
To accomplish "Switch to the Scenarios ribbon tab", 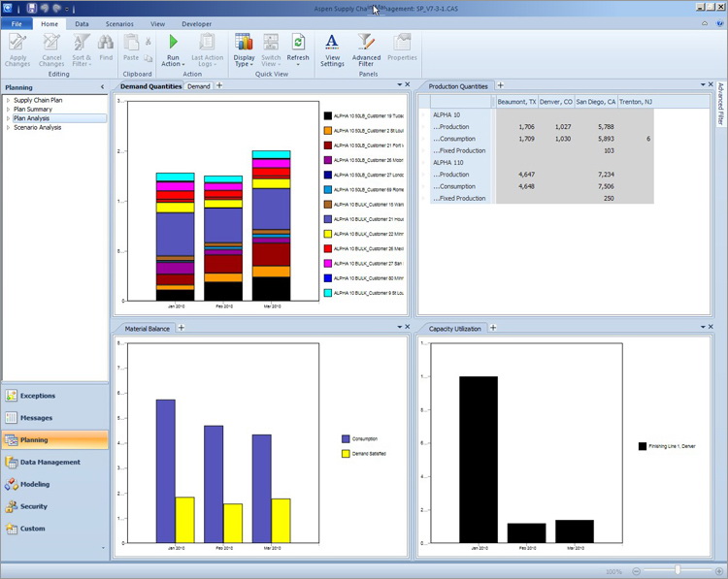I will click(119, 23).
